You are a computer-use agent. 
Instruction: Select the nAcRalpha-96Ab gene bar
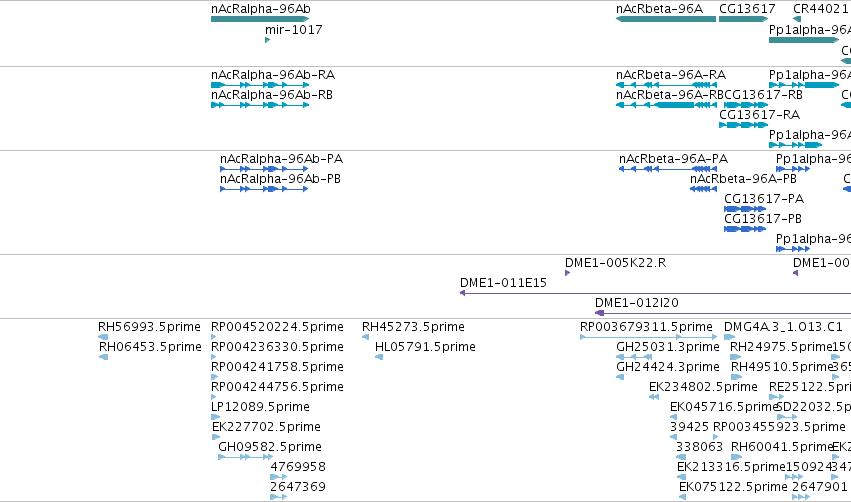click(260, 19)
